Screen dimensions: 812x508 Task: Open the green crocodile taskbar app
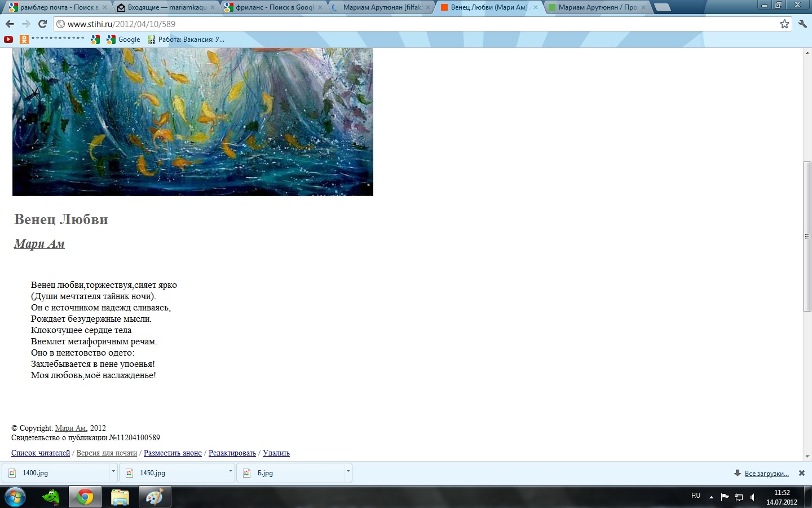point(51,497)
